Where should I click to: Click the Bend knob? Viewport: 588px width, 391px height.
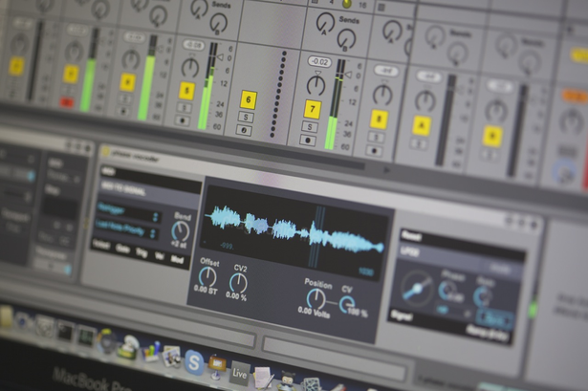coord(181,231)
